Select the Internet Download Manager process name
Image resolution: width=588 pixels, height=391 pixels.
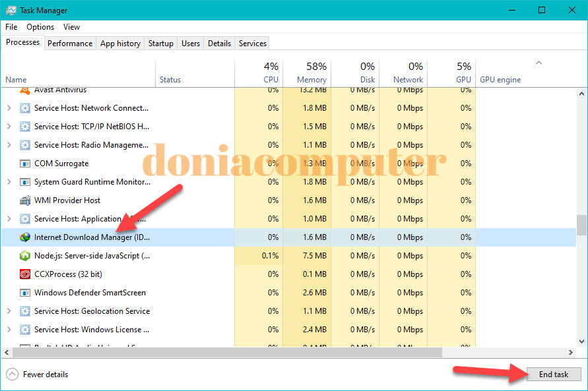coord(92,237)
